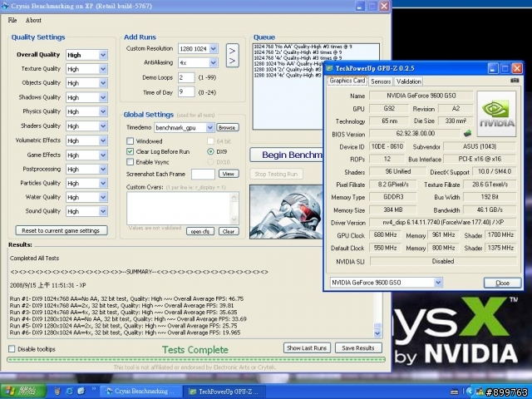Click the Browse button for timedemo

tap(227, 127)
